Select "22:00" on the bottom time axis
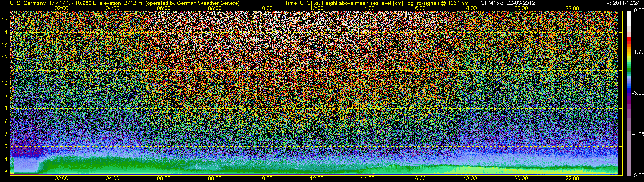This screenshot has width=644, height=182. pos(572,179)
